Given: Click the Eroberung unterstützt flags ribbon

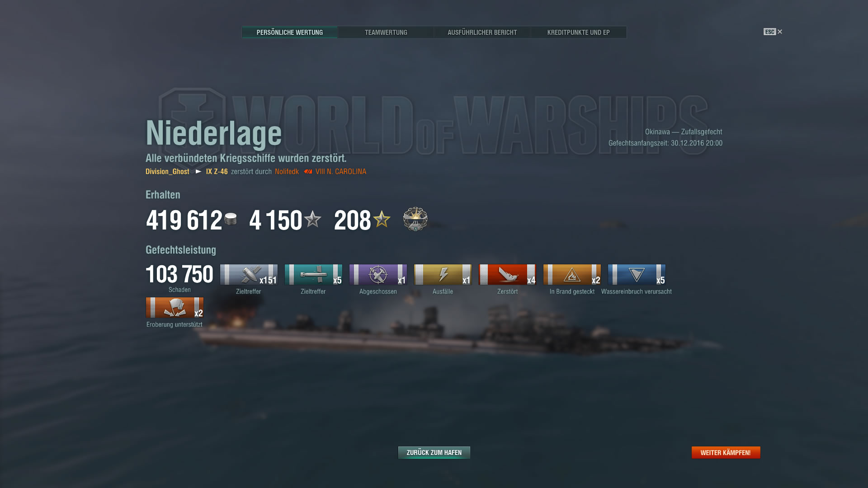Looking at the screenshot, I should [175, 308].
